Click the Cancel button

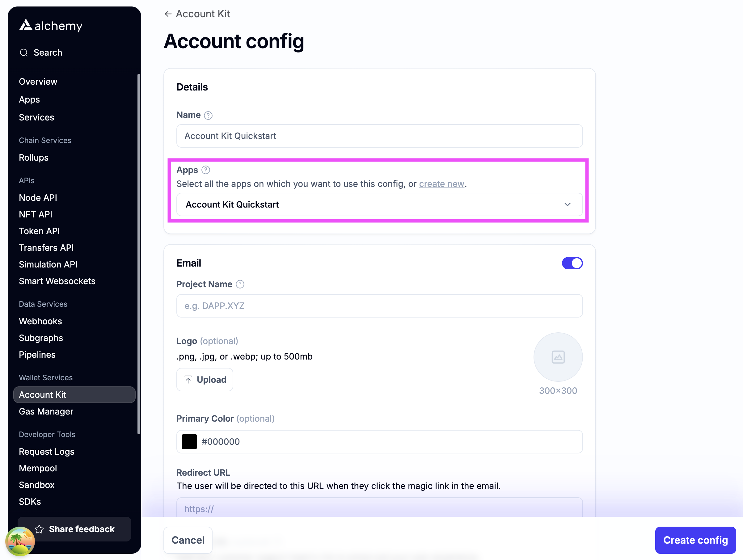[x=188, y=539]
